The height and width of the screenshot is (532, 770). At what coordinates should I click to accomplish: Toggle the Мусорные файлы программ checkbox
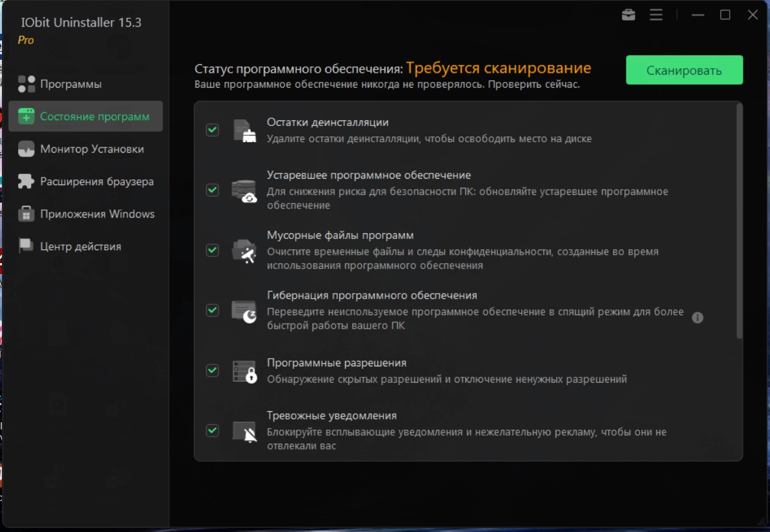(x=212, y=250)
